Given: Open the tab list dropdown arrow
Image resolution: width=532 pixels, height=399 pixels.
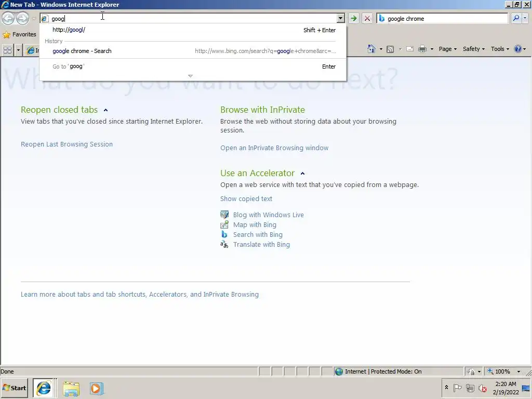Looking at the screenshot, I should click(x=18, y=50).
